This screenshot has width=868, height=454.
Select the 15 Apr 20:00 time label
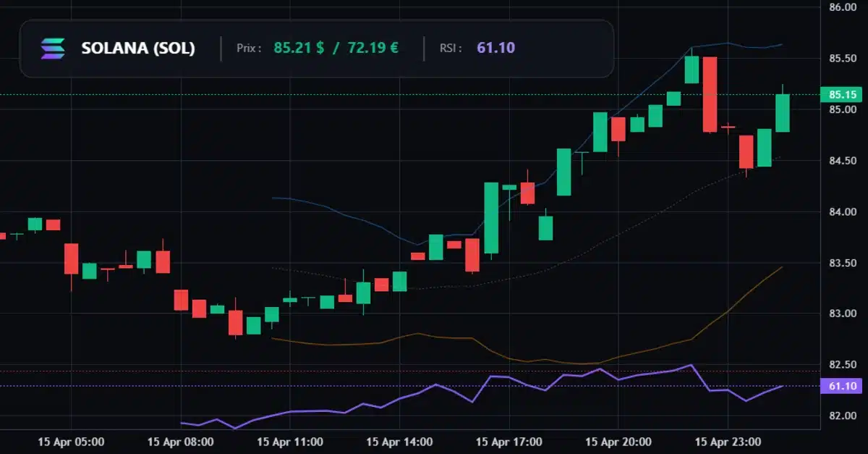coord(618,441)
